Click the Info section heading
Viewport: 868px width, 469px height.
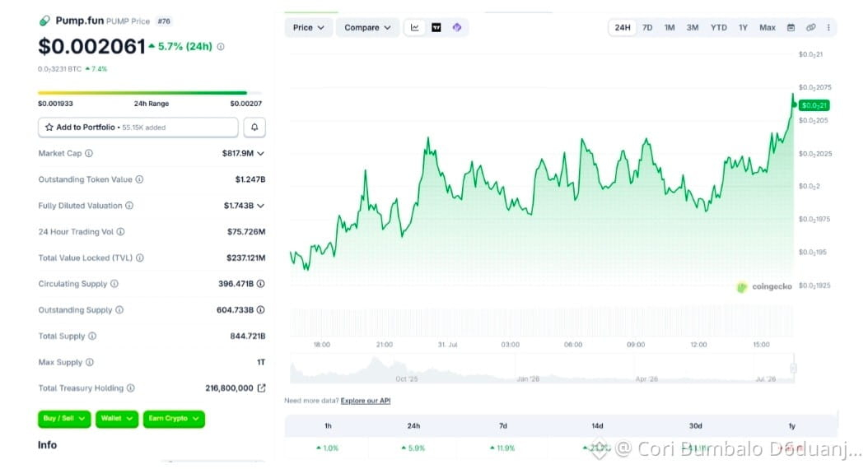pyautogui.click(x=47, y=444)
